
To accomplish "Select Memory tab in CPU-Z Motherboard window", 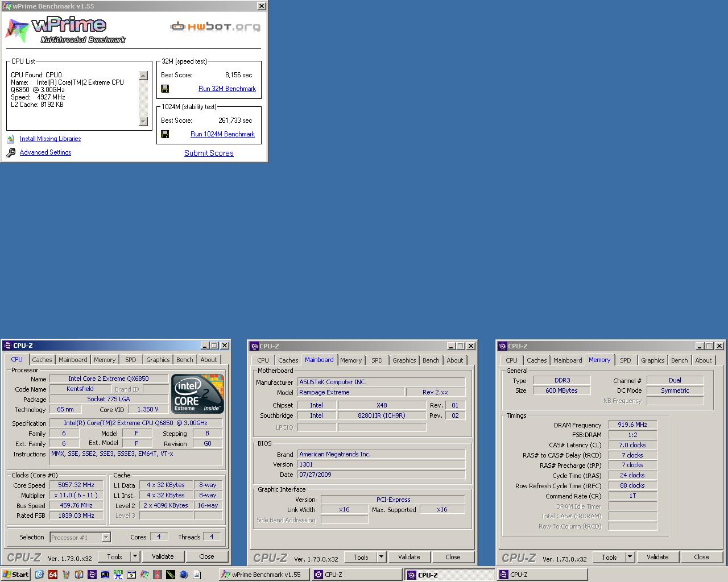I will pos(351,360).
